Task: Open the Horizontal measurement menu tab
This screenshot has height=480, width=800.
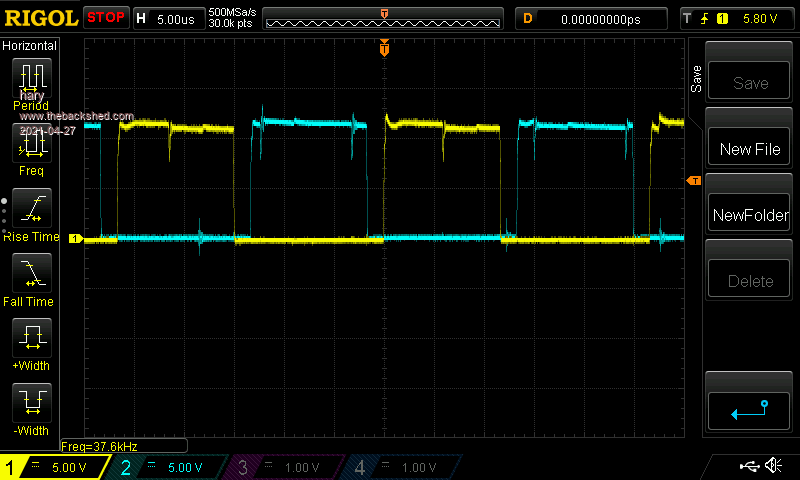Action: click(30, 46)
